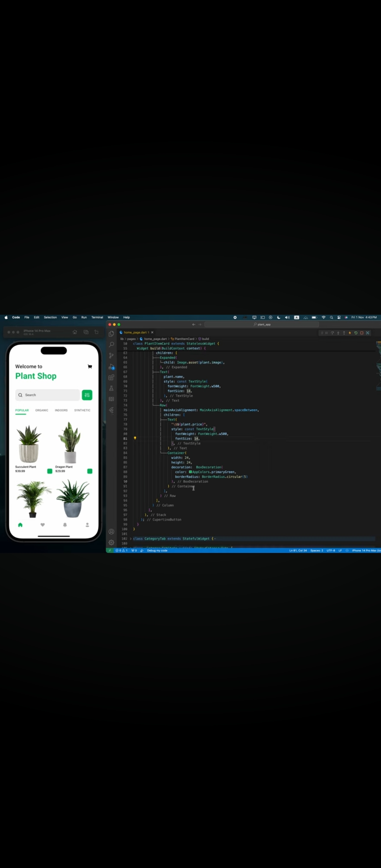Viewport: 381px width, 868px height.
Task: Tap the heart Favorites icon in bottom bar
Action: (x=43, y=525)
